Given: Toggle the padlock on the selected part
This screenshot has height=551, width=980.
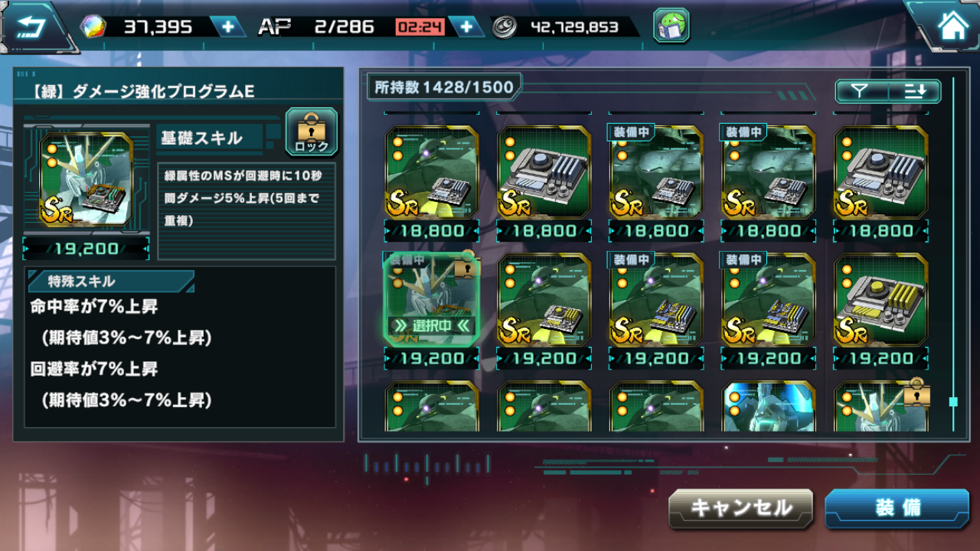Looking at the screenshot, I should click(463, 266).
